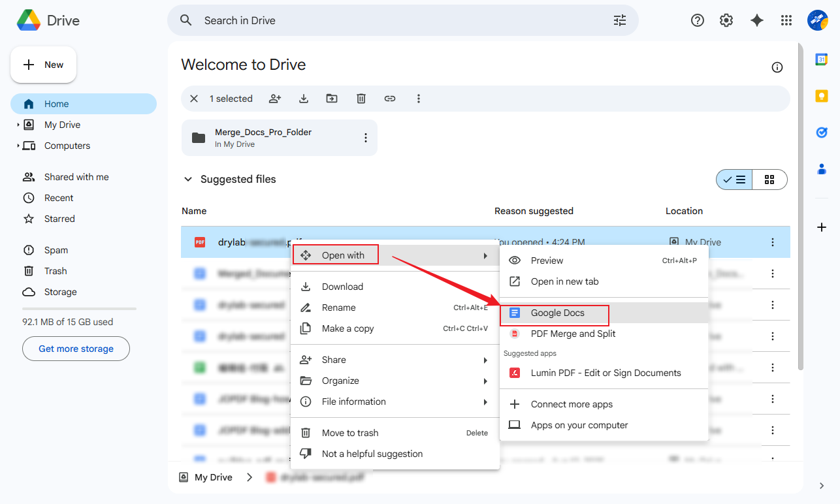The height and width of the screenshot is (504, 840).
Task: Open Storage in sidebar
Action: (x=84, y=292)
